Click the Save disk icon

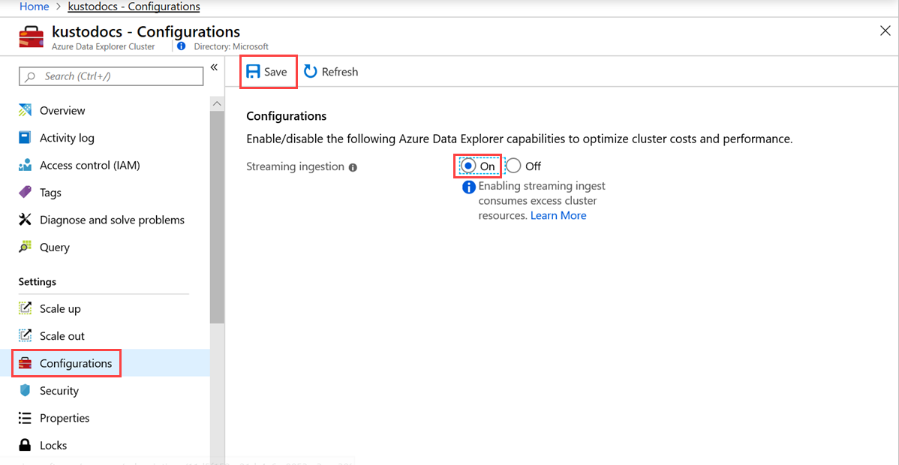[253, 72]
